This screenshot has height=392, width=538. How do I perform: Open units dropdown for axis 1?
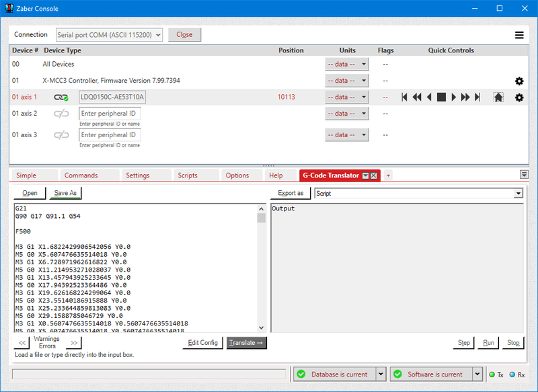[x=347, y=97]
